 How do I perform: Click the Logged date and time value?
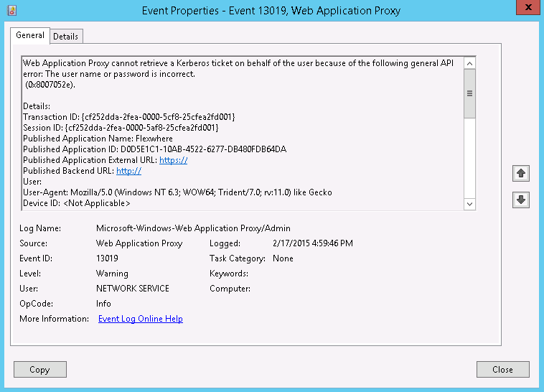[313, 243]
